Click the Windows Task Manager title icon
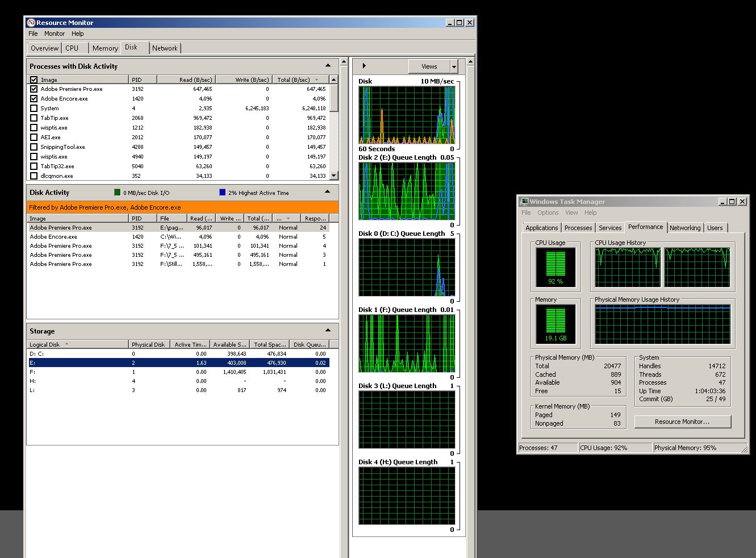Screen dimensions: 756x558 pos(524,202)
